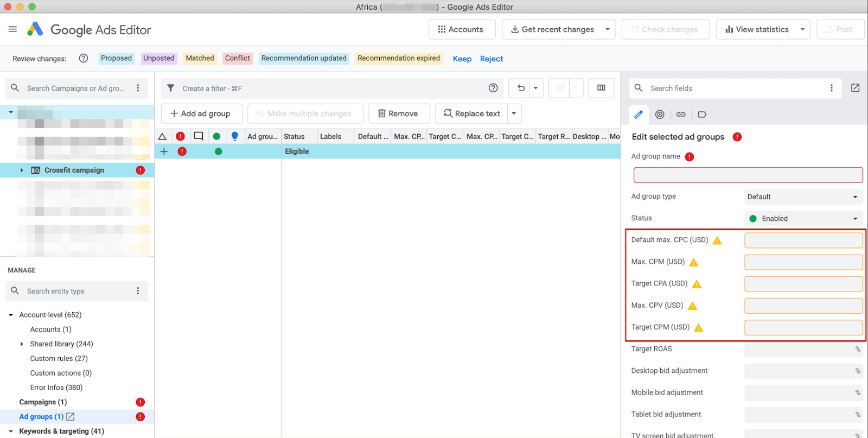This screenshot has width=868, height=438.
Task: Click the Reject link
Action: (492, 59)
